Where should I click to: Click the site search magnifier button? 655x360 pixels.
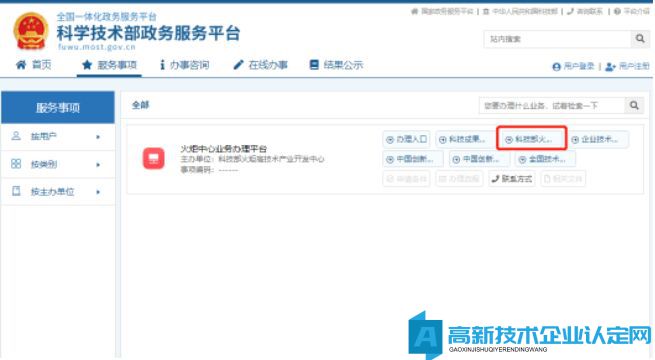pos(640,39)
